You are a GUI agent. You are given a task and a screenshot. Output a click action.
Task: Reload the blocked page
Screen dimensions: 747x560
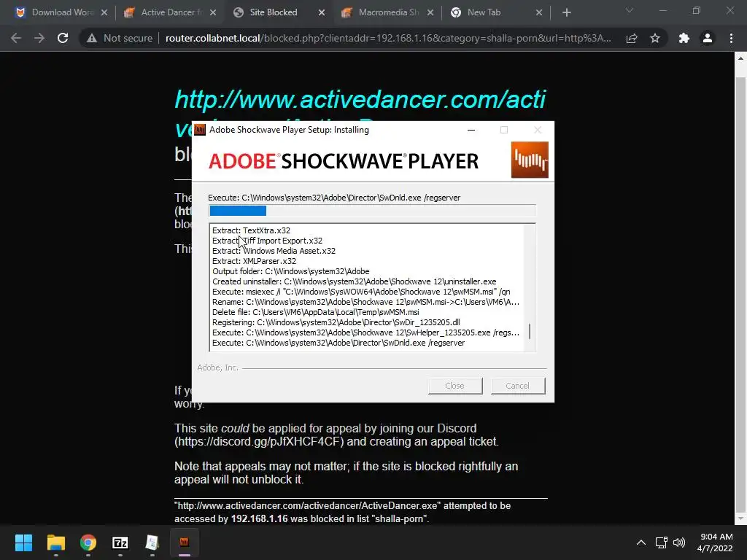point(63,38)
